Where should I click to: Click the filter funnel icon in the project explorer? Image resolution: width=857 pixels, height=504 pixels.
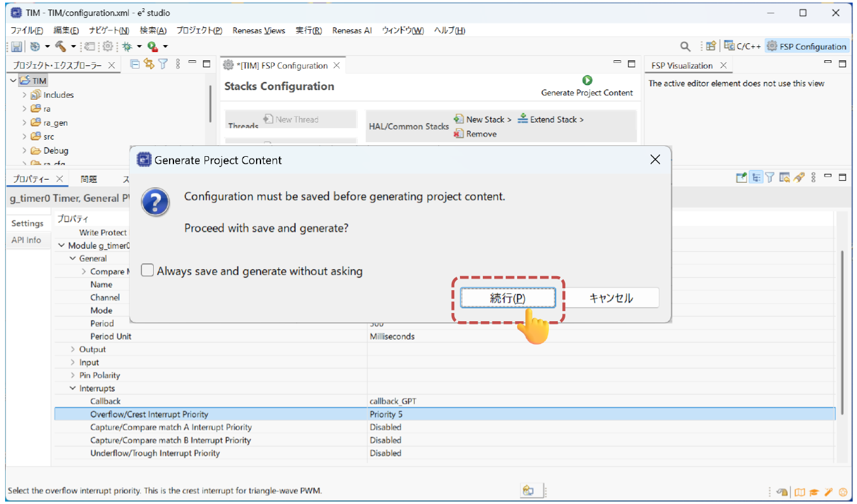[x=163, y=64]
